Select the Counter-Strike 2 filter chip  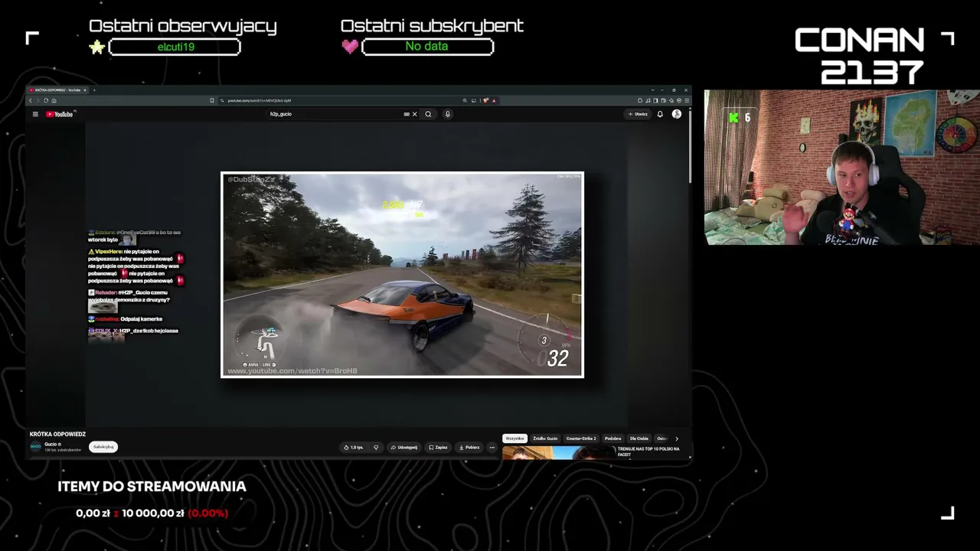(581, 439)
